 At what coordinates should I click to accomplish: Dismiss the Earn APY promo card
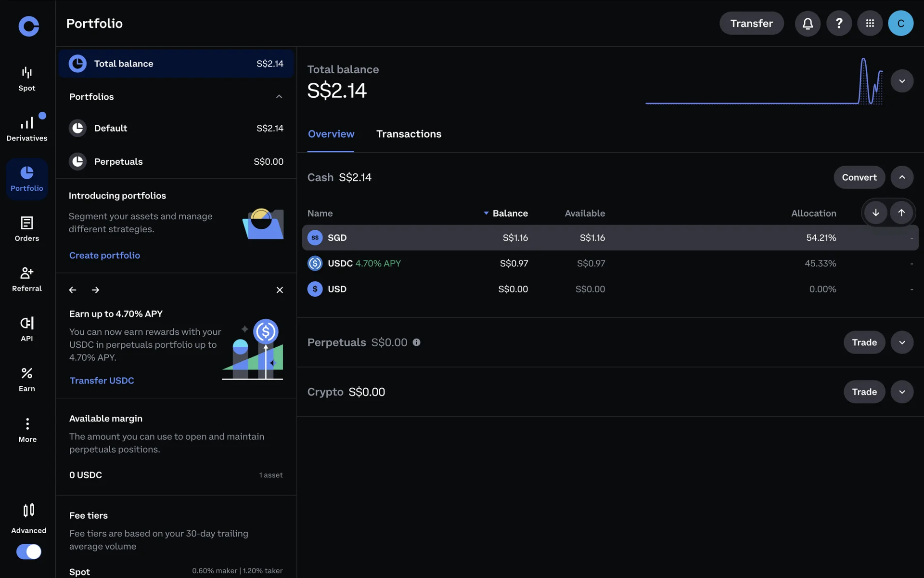280,290
